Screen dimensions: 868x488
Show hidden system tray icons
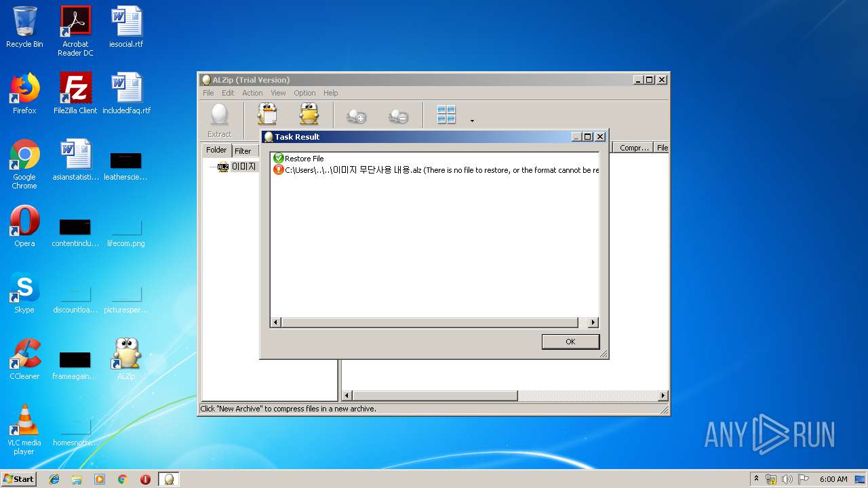click(757, 479)
